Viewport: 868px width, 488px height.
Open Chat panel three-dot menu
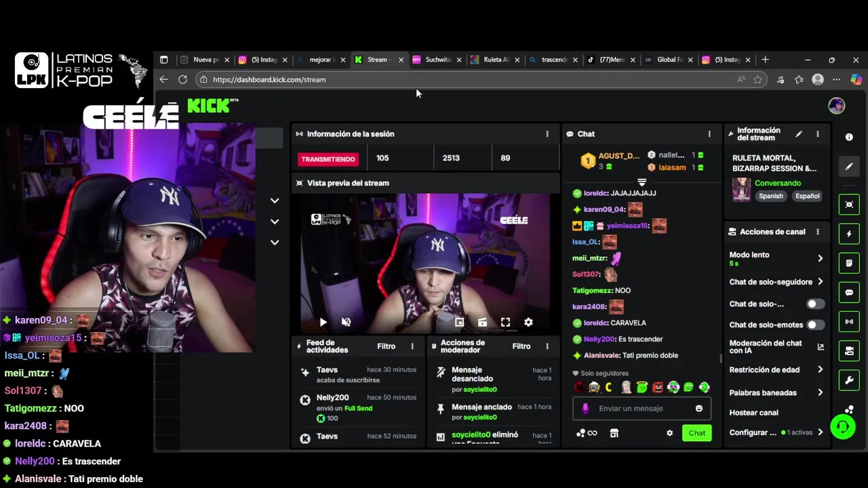[x=709, y=134]
